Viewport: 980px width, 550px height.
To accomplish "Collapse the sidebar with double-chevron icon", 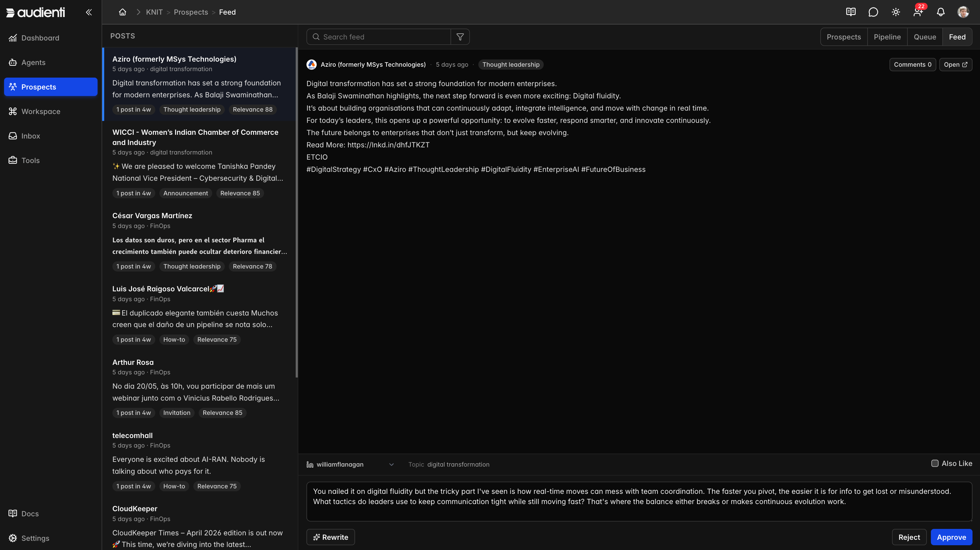I will click(89, 12).
